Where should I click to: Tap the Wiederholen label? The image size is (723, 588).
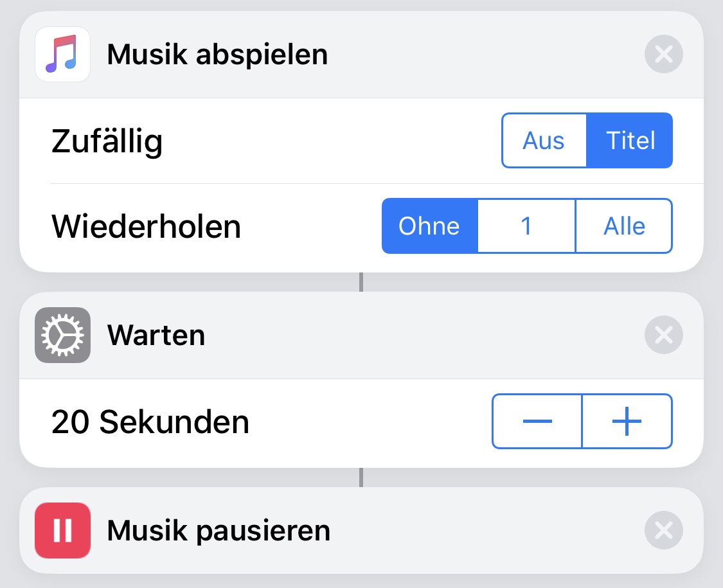(146, 226)
